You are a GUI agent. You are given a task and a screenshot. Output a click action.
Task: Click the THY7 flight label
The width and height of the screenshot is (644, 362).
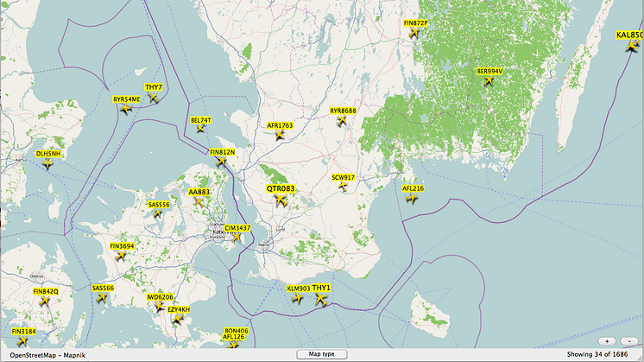(x=154, y=87)
